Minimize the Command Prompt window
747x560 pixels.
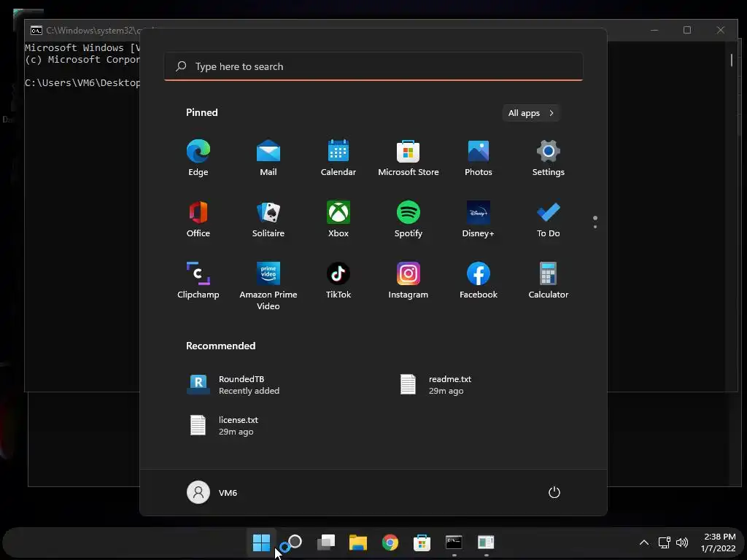[654, 30]
